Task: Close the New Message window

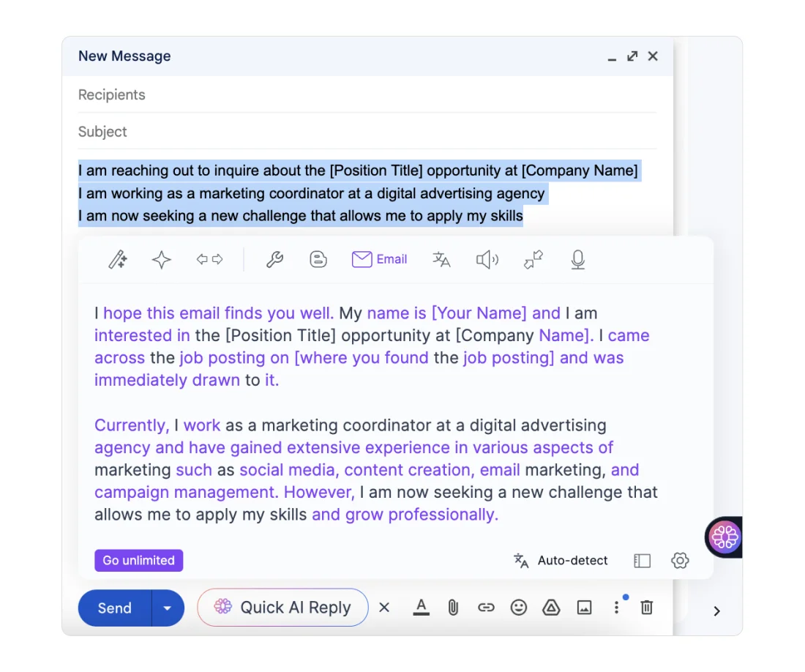Action: [x=653, y=56]
